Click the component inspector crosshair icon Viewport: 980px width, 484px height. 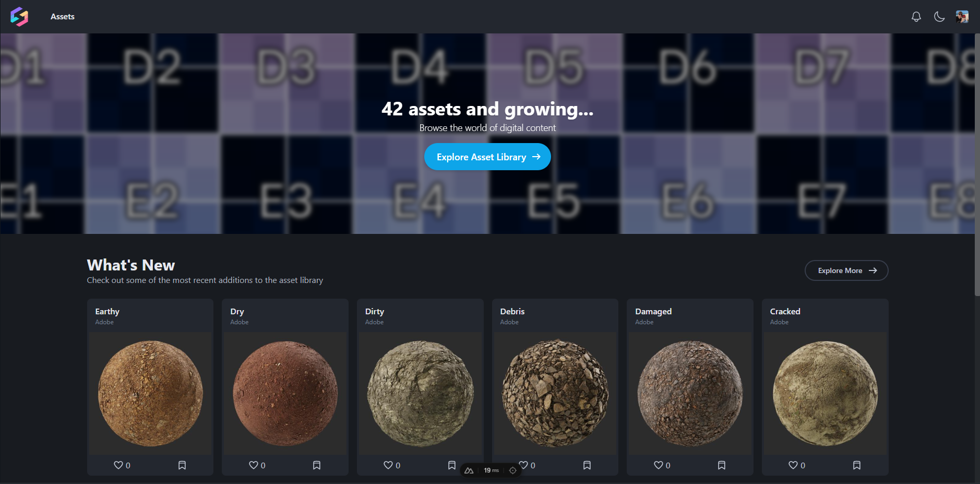pyautogui.click(x=513, y=470)
